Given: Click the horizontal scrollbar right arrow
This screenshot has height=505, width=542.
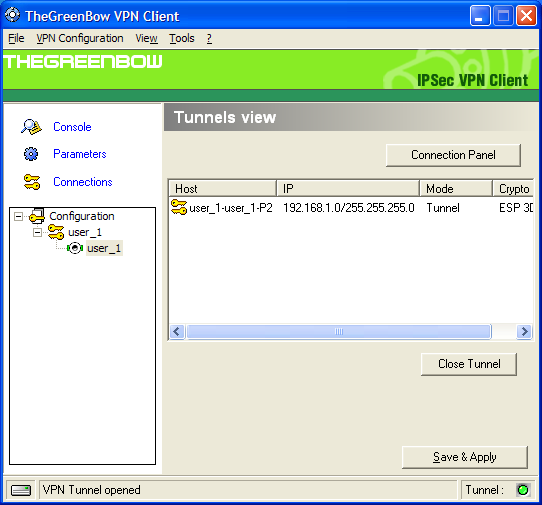Looking at the screenshot, I should pos(524,332).
